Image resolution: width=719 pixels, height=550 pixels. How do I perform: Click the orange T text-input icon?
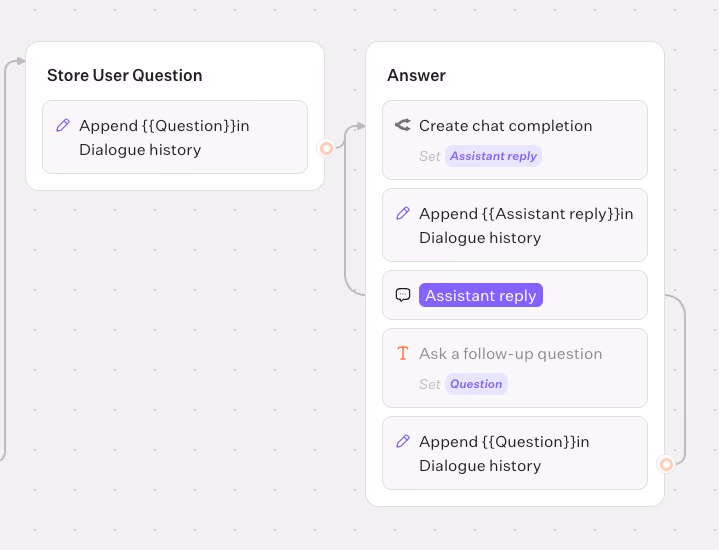click(x=403, y=353)
